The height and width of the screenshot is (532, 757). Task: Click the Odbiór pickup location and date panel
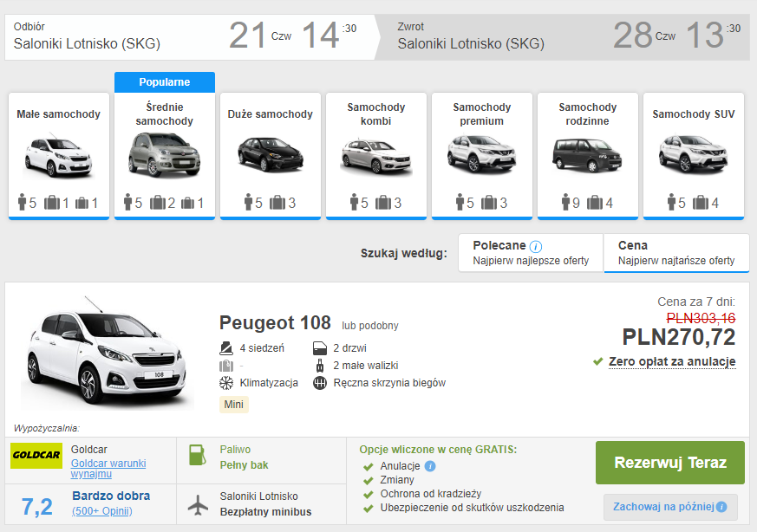(191, 37)
